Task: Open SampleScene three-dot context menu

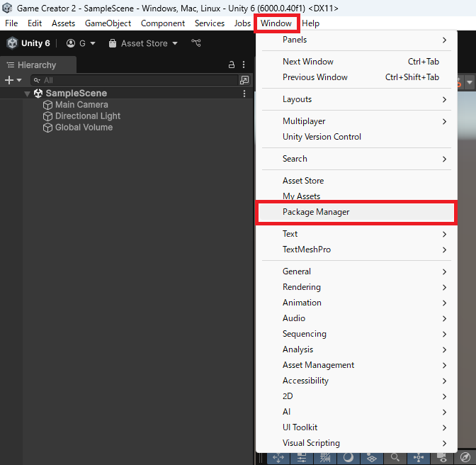Action: (244, 94)
